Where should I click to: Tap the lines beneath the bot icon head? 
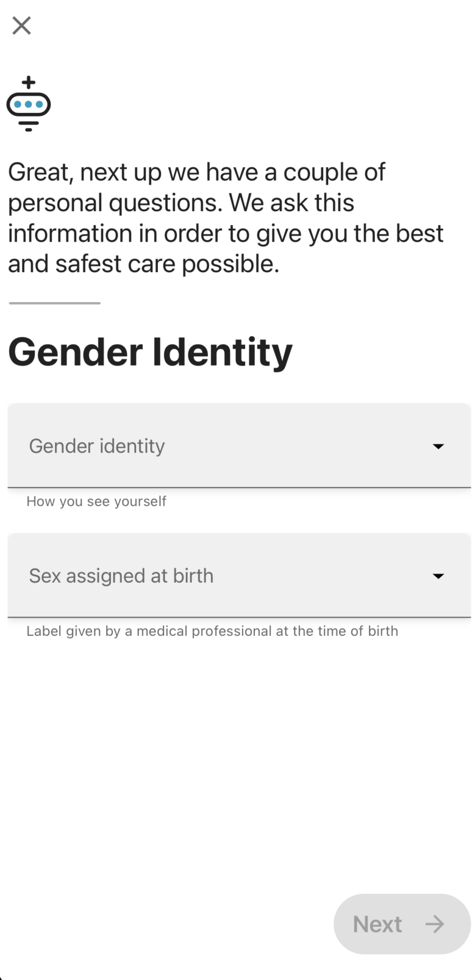point(29,125)
